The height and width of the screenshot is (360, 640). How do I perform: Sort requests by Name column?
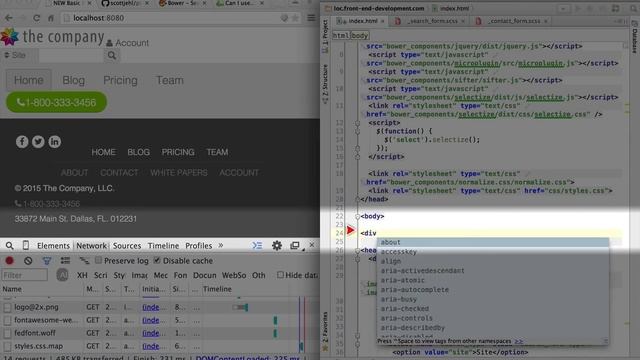[x=42, y=289]
